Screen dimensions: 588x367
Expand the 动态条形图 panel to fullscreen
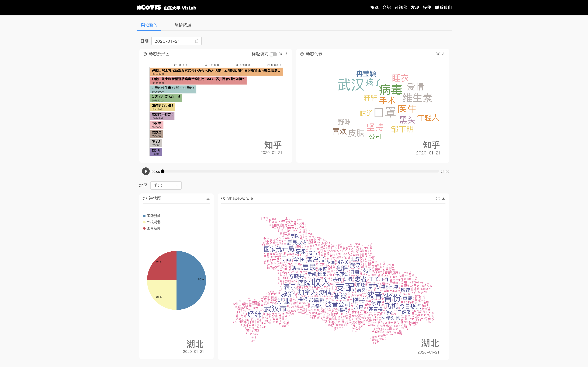click(x=281, y=54)
